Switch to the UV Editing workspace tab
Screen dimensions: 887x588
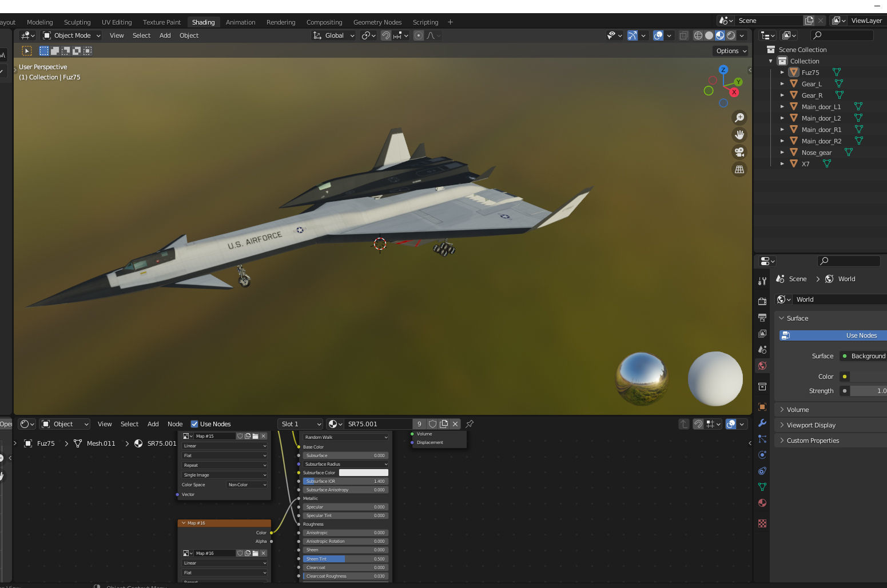(117, 22)
